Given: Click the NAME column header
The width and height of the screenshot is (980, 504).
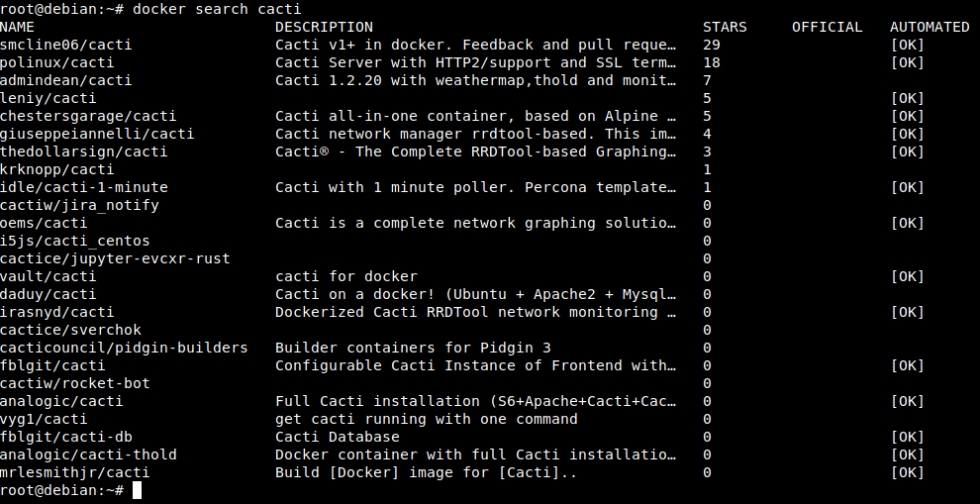Looking at the screenshot, I should (18, 27).
